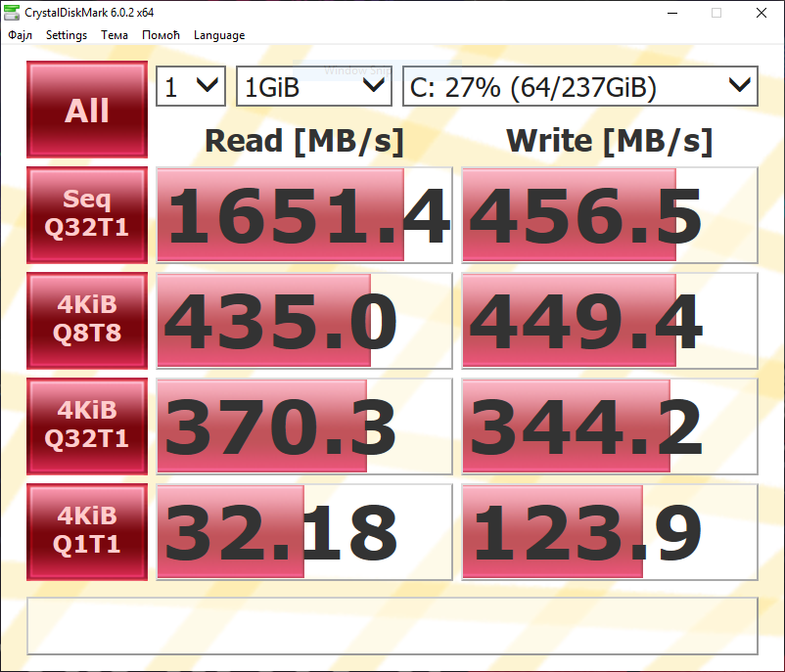Click the CrystalDiskMark app icon in title bar
This screenshot has width=785, height=672.
12,13
